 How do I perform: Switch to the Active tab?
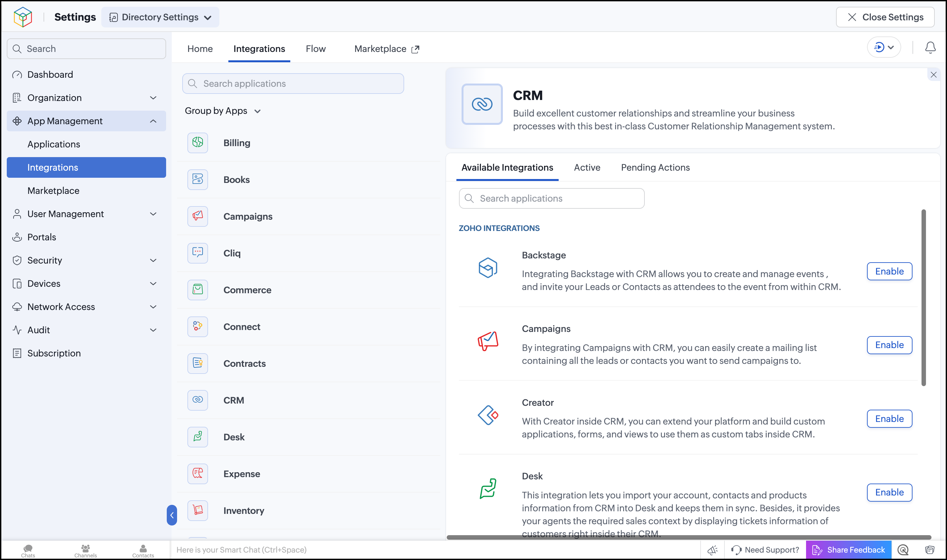tap(587, 167)
